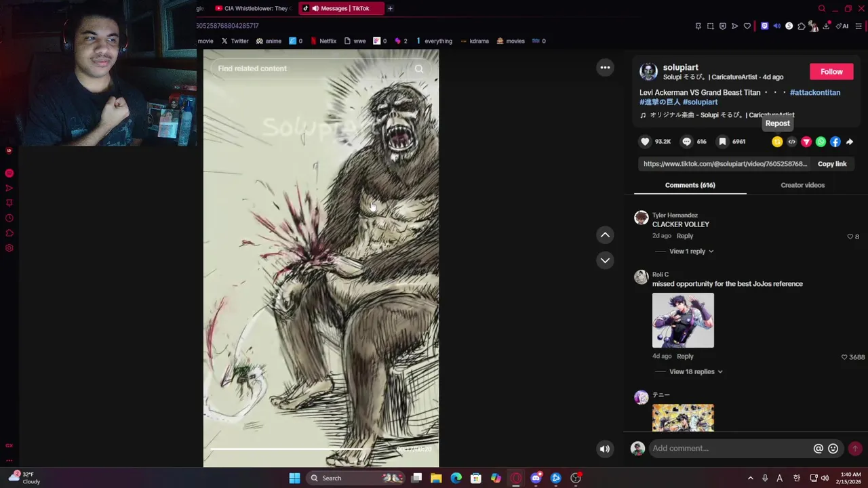Open the kdrama bookmarks folder
This screenshot has width=868, height=488.
tap(474, 41)
